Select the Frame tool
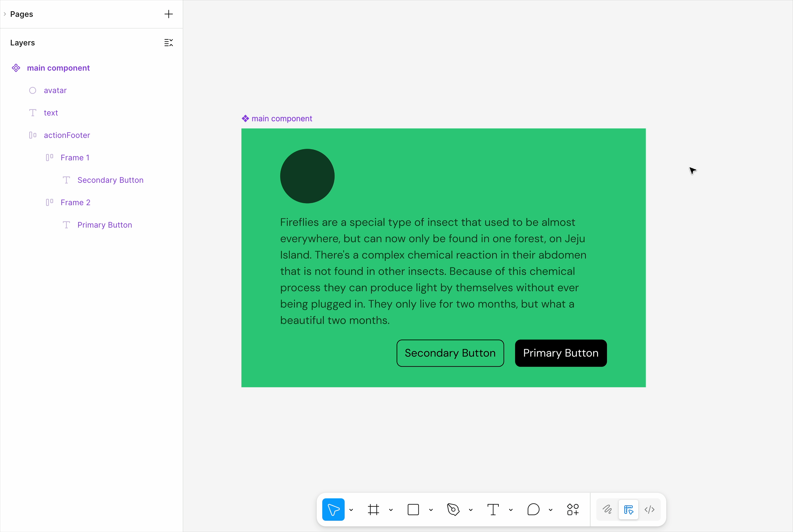Screen dimensions: 793x532 [373, 509]
